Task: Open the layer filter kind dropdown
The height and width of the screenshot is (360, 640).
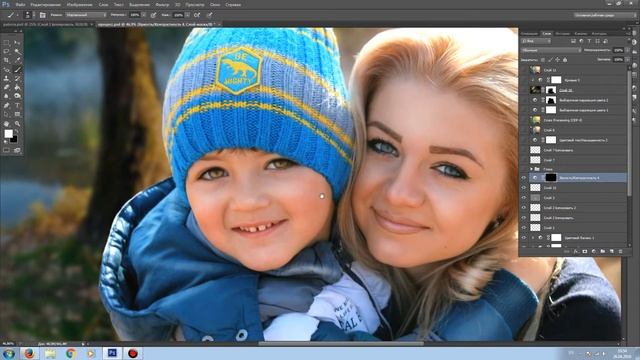Action: 536,41
